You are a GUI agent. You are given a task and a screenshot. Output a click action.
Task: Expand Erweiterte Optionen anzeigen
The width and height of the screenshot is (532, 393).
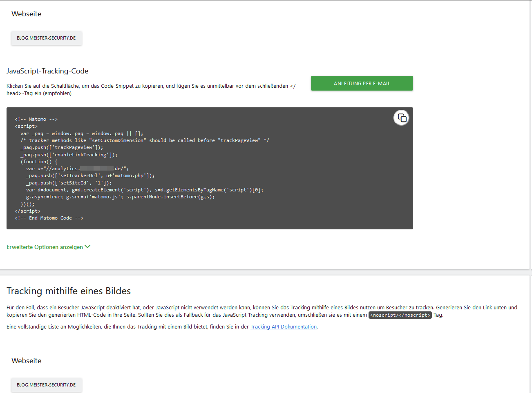(x=49, y=247)
